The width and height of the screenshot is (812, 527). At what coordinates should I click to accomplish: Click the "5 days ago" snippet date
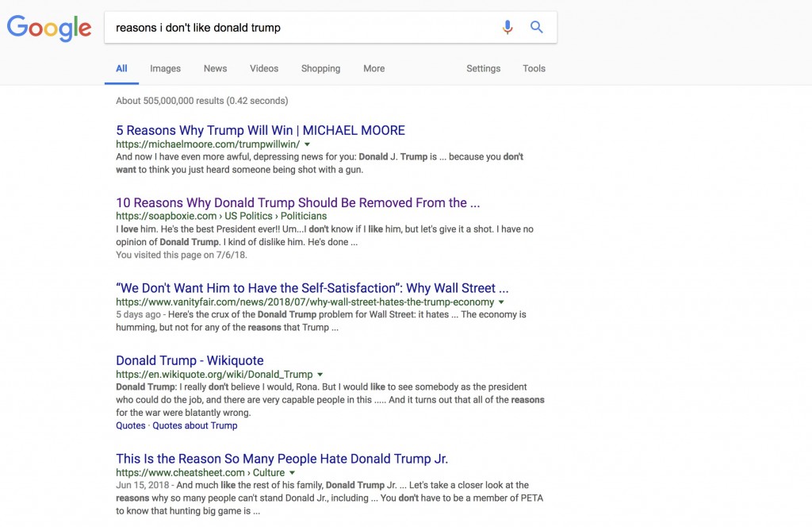tap(138, 314)
